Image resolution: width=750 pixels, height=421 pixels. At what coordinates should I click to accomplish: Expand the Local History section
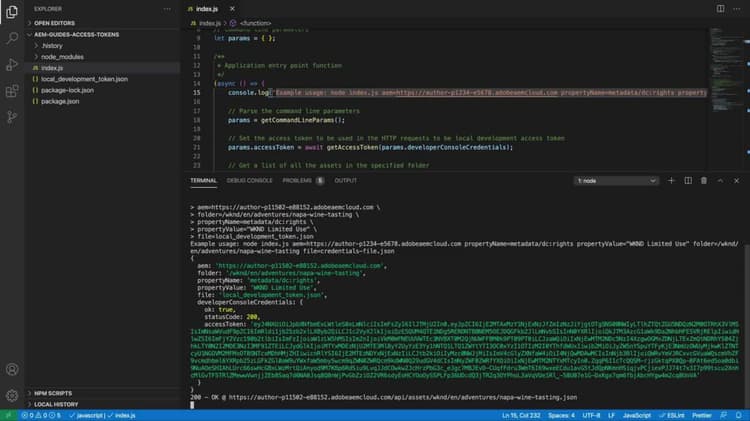[x=55, y=404]
